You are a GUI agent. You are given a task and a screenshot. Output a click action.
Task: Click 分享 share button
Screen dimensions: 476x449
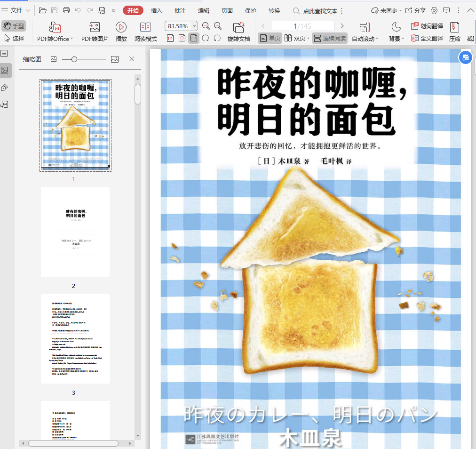415,11
